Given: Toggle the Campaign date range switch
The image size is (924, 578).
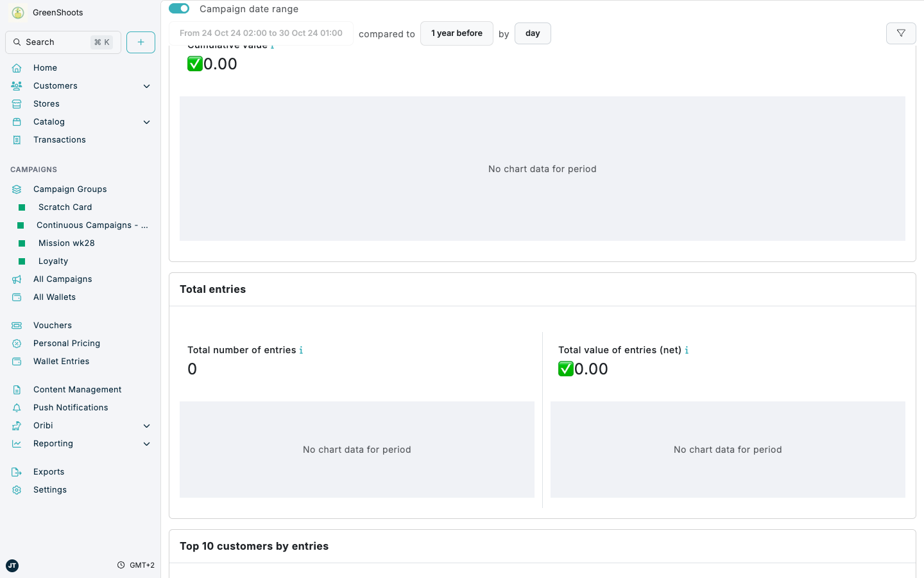Looking at the screenshot, I should tap(179, 8).
